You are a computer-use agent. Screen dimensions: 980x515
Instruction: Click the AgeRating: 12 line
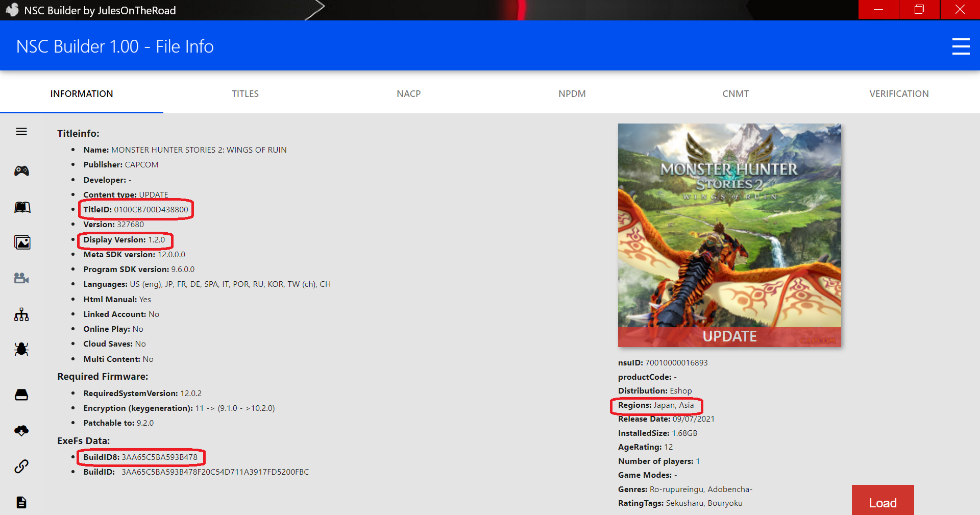point(645,447)
